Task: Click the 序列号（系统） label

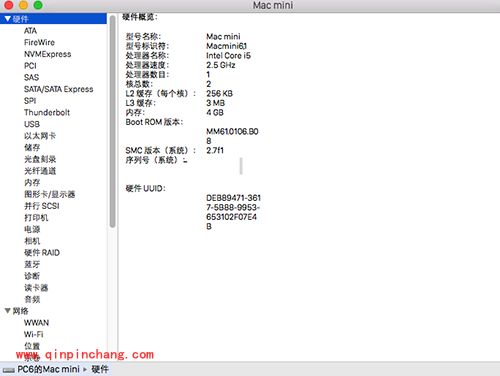Action: 156,160
